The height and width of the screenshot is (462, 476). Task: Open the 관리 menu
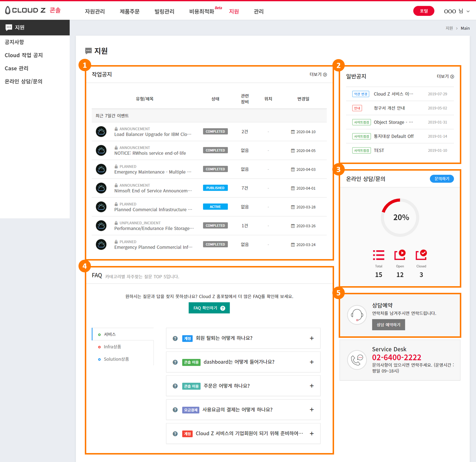tap(259, 12)
